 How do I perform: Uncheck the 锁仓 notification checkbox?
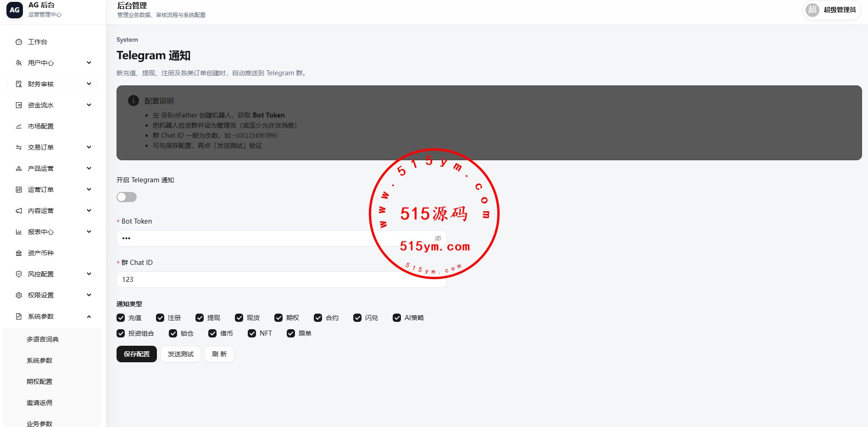pos(173,333)
